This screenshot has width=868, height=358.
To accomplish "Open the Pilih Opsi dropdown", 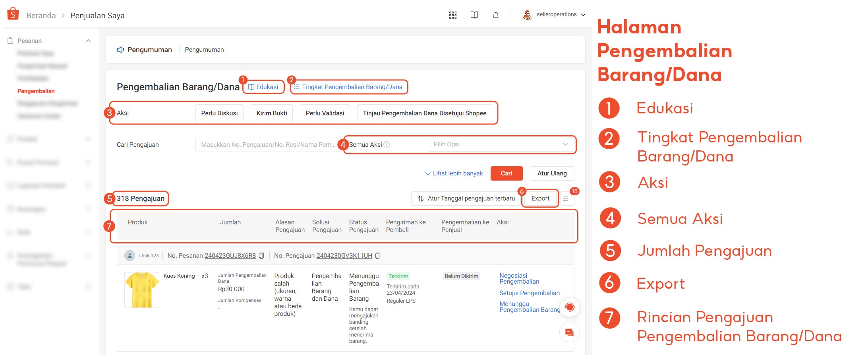I will tap(501, 144).
